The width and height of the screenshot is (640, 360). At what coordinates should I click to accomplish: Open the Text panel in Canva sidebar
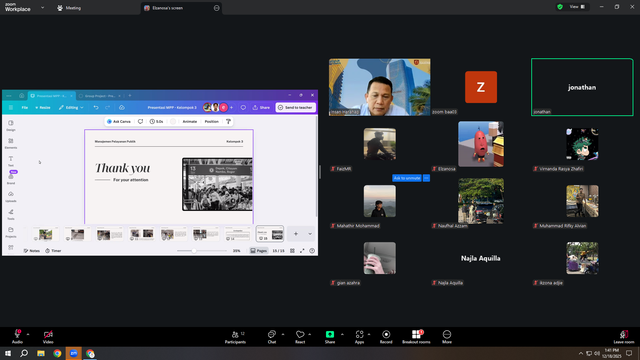11,161
